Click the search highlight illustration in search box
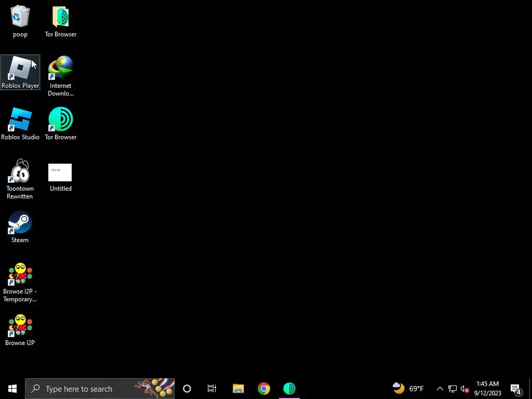Screen dimensions: 532x399 point(154,388)
